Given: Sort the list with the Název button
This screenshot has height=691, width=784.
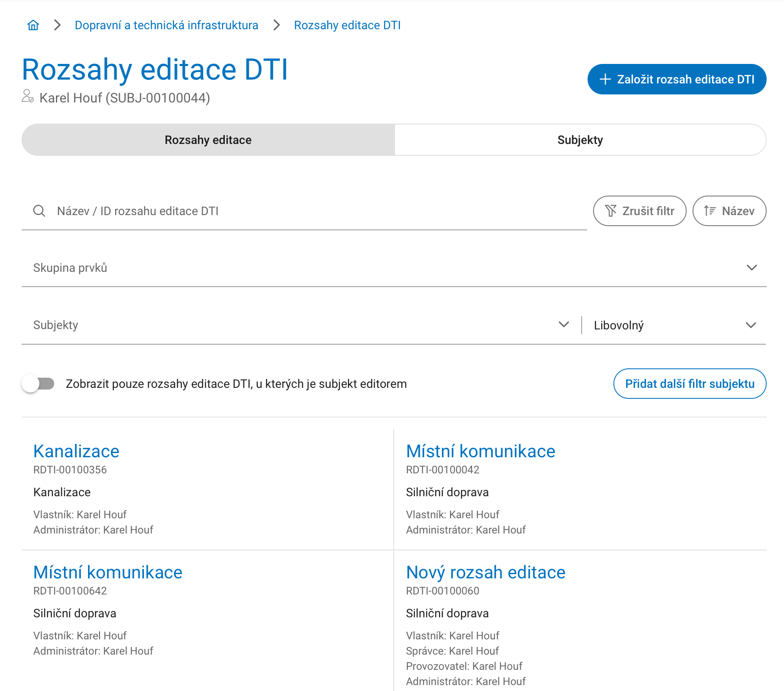Looking at the screenshot, I should click(x=729, y=211).
